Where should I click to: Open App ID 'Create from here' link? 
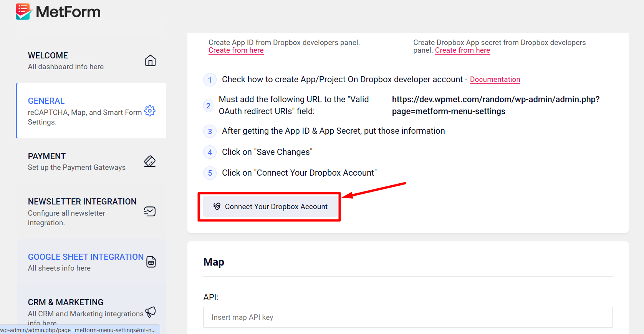pos(236,50)
